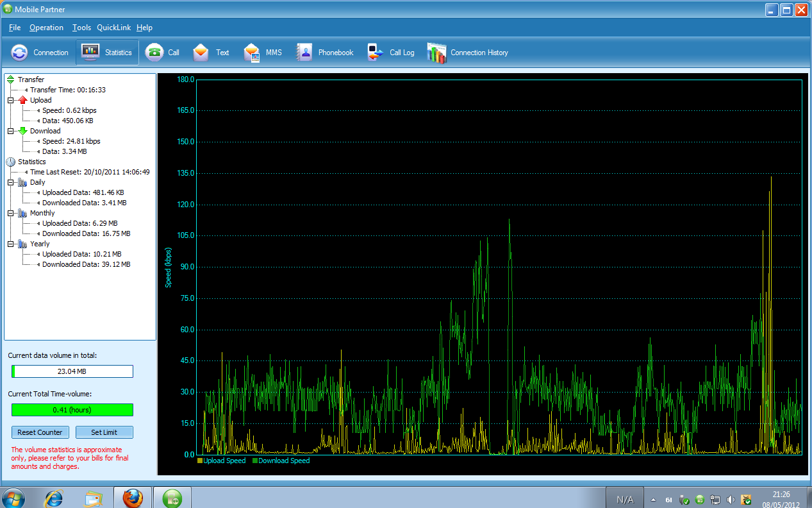Image resolution: width=812 pixels, height=508 pixels.
Task: Select Daily Downloaded Data: 3.41 MB
Action: [x=85, y=203]
